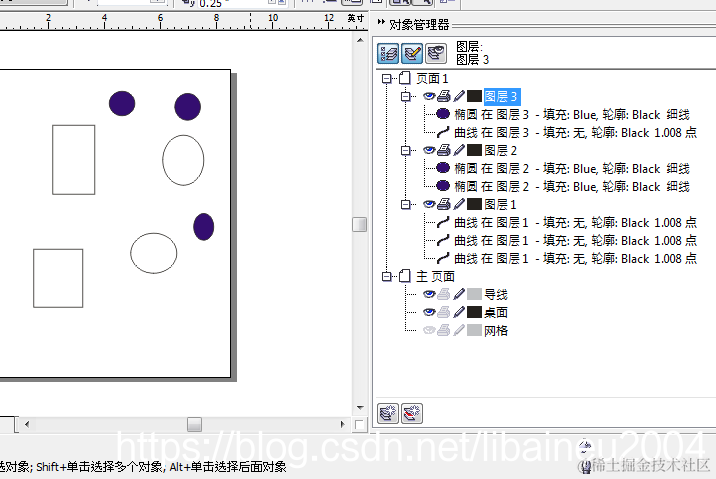Select the 导线 master layer
716x479 pixels.
pyautogui.click(x=496, y=294)
